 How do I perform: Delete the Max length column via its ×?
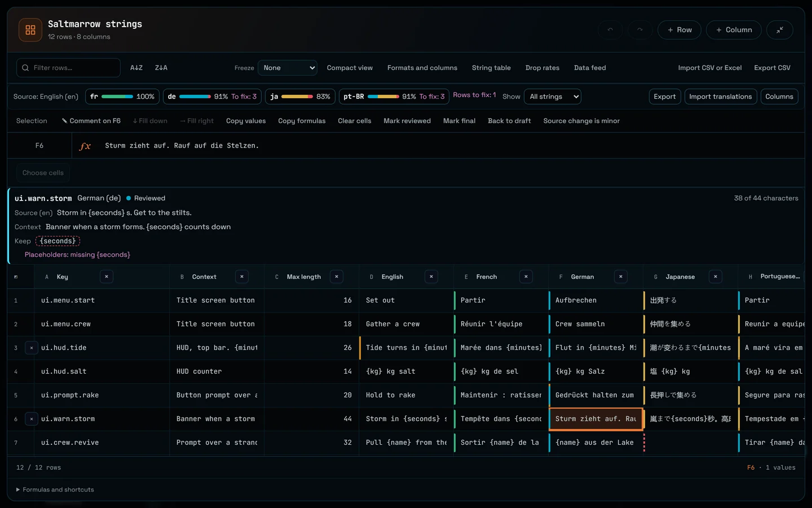pyautogui.click(x=337, y=277)
